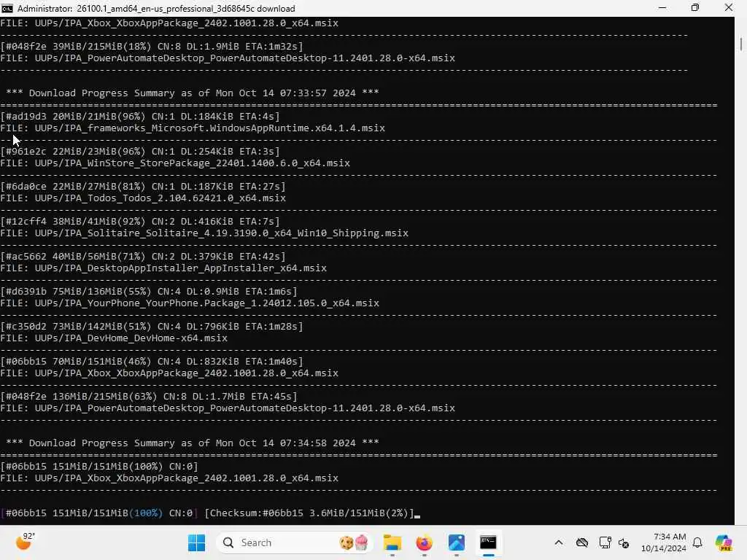Click the Solitaire Win10_Shipping.msix file line

204,233
